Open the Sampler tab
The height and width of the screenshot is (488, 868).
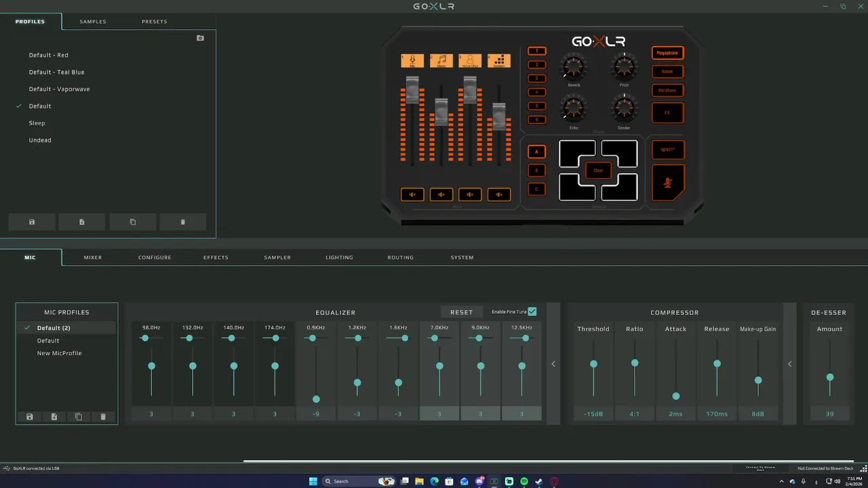point(277,258)
